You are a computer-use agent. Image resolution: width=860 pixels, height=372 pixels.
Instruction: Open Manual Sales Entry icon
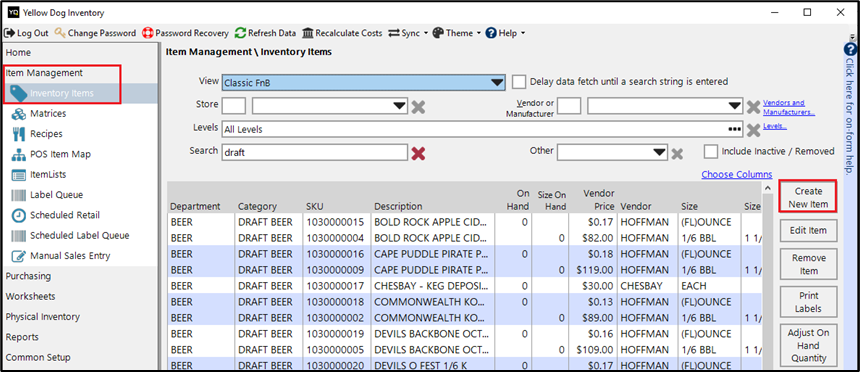click(19, 256)
